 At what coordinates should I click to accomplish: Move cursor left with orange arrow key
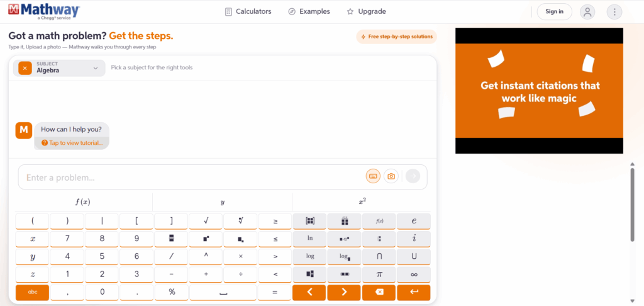point(309,292)
